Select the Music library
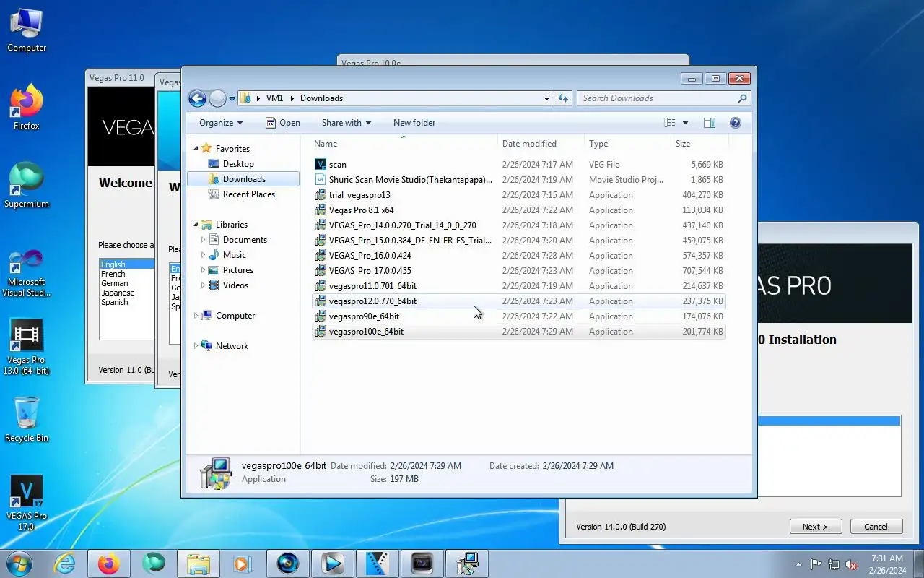 [235, 255]
